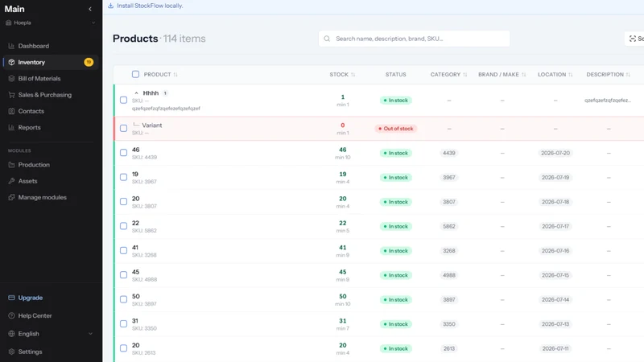Open the Reports page
The height and width of the screenshot is (362, 644).
click(50, 128)
